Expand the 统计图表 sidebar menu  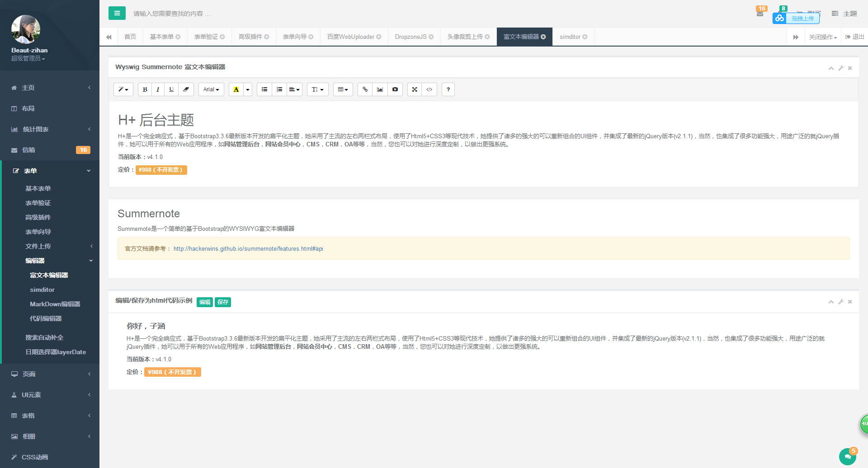(50, 129)
